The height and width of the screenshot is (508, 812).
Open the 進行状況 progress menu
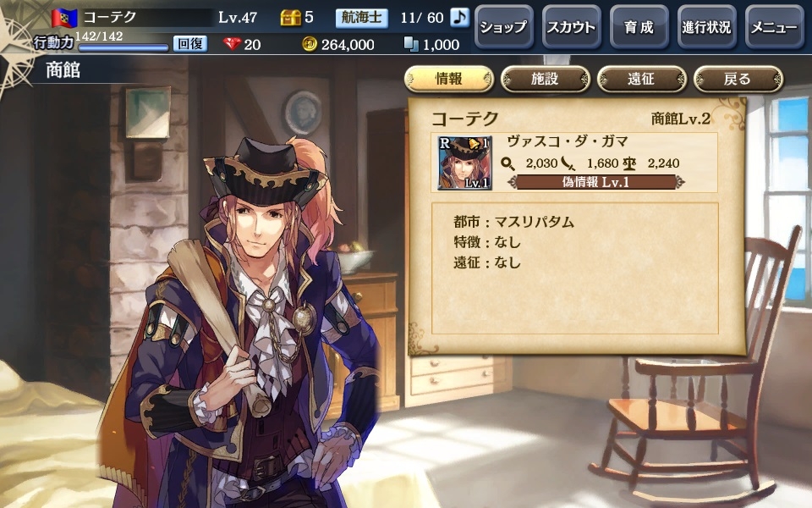coord(706,27)
